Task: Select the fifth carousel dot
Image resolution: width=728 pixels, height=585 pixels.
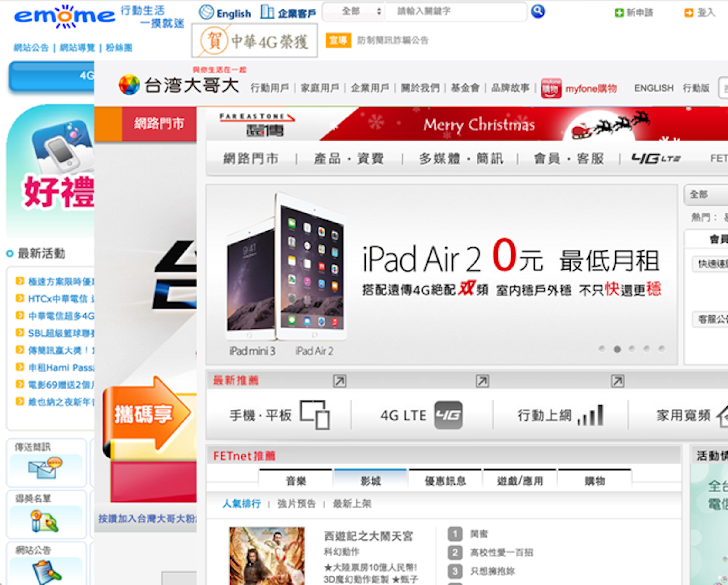Action: point(661,349)
